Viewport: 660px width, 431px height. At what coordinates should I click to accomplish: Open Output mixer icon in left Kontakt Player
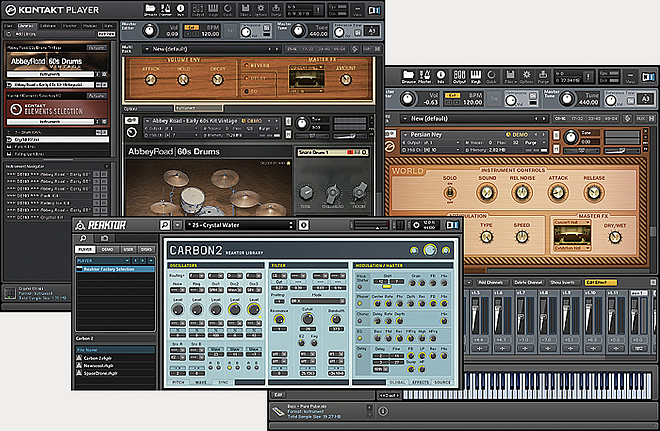pyautogui.click(x=198, y=10)
